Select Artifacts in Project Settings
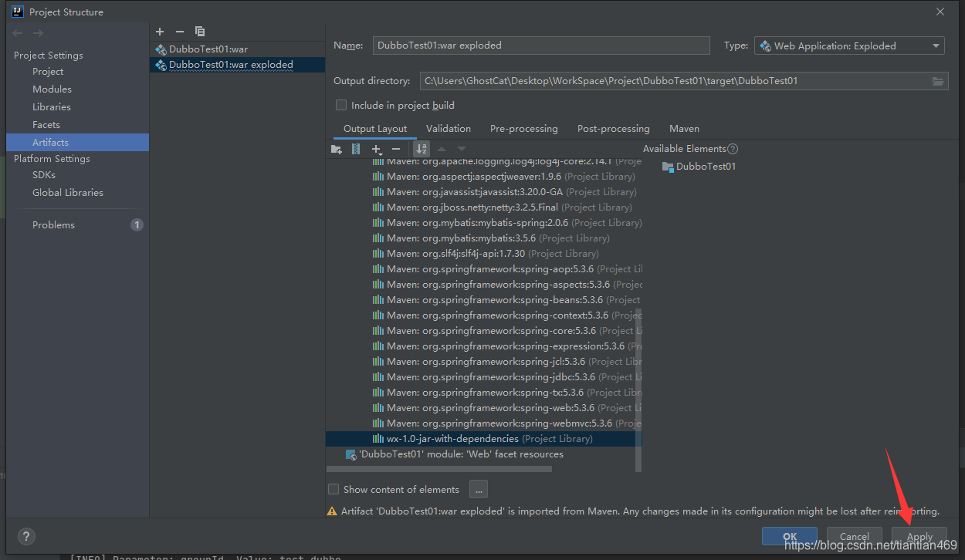Image resolution: width=965 pixels, height=560 pixels. [77, 143]
